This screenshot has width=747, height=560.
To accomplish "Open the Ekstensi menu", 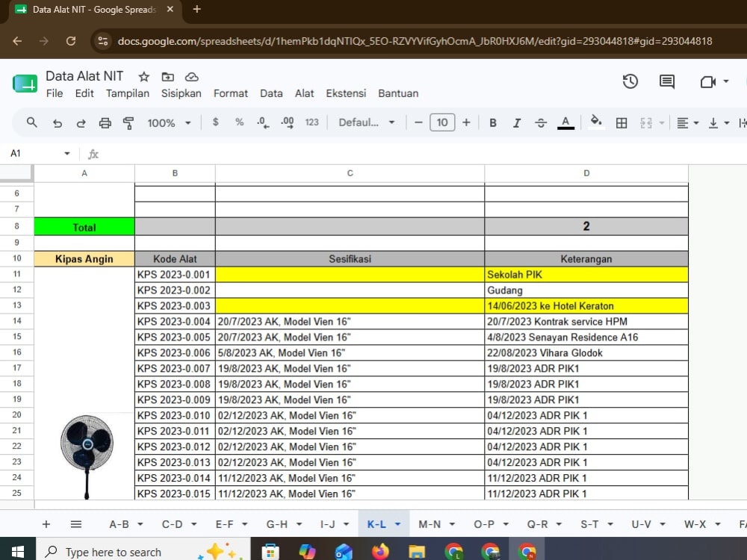I will click(346, 93).
